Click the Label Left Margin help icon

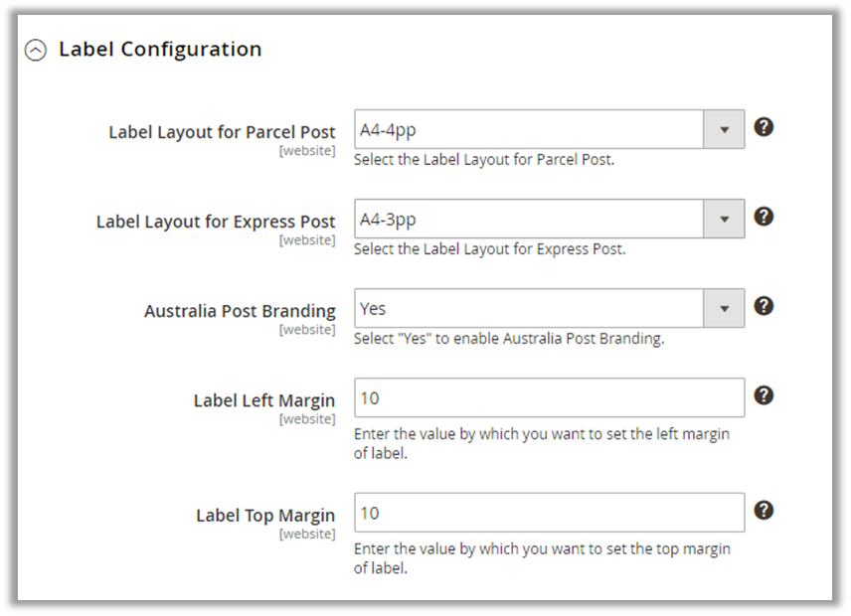pos(764,395)
